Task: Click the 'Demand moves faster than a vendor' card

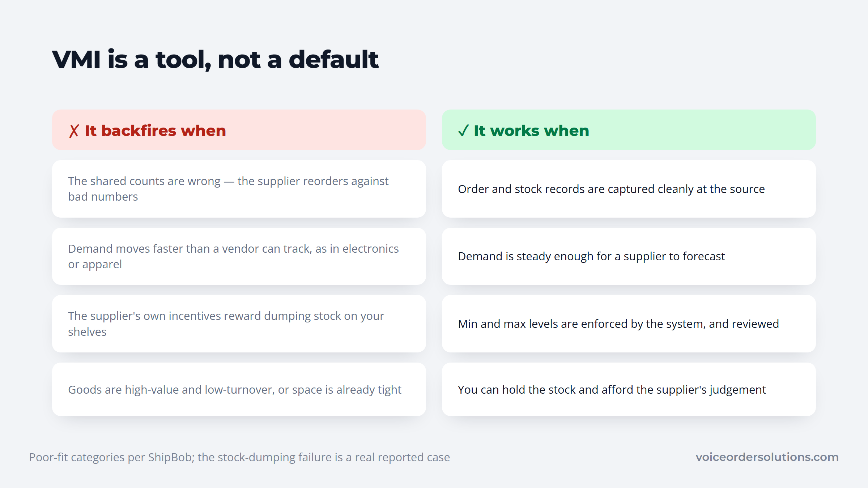Action: (239, 256)
